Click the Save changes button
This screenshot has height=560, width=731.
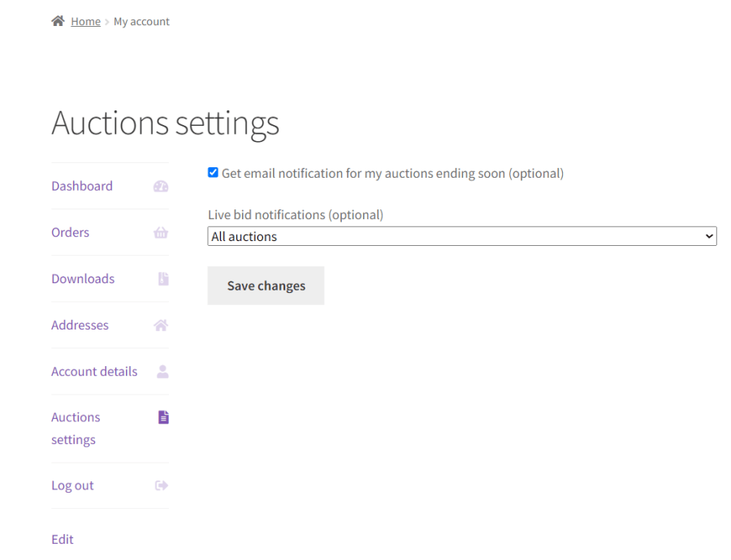[x=266, y=286]
